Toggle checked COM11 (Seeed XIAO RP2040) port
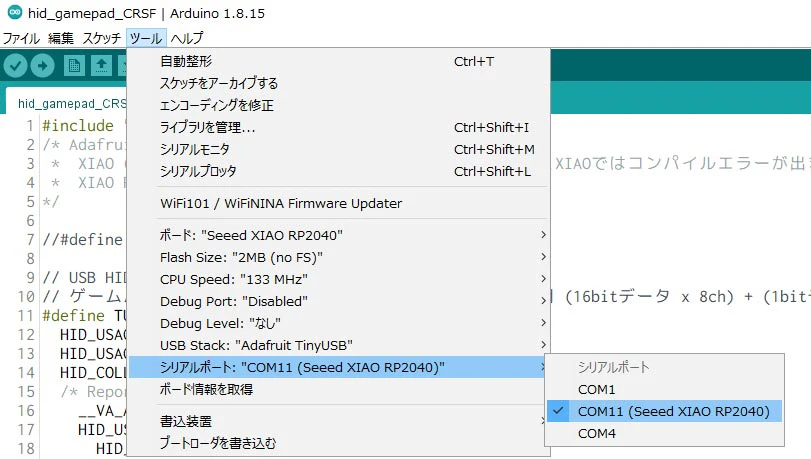 665,411
